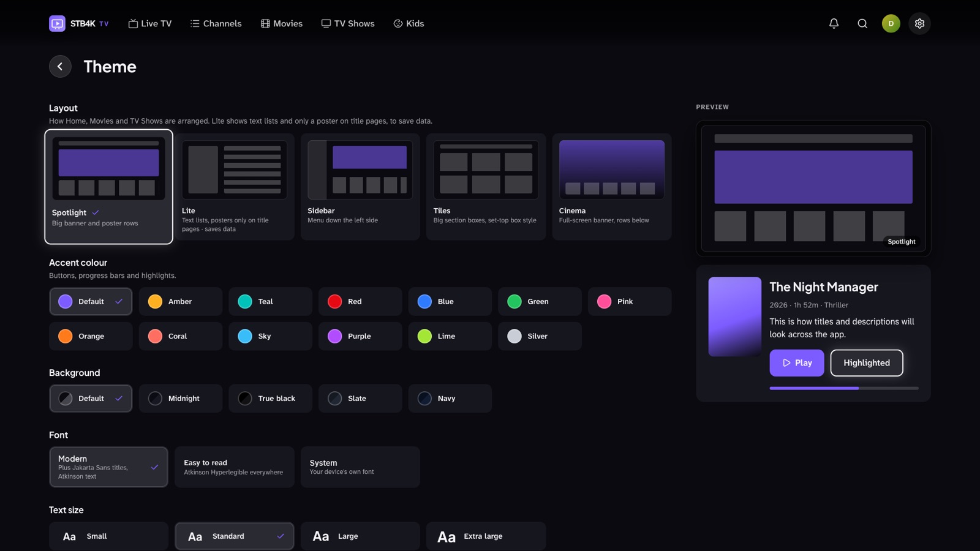Select the Spotlight layout card

[x=108, y=187]
